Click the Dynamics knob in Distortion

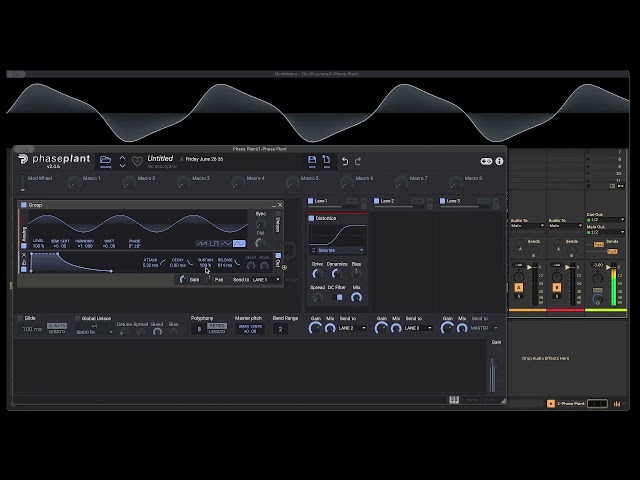click(x=336, y=274)
